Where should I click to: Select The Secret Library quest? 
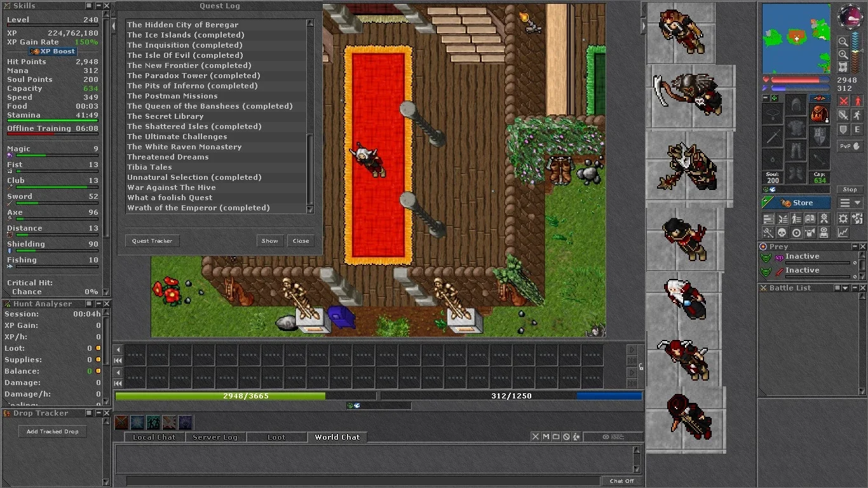pos(216,116)
